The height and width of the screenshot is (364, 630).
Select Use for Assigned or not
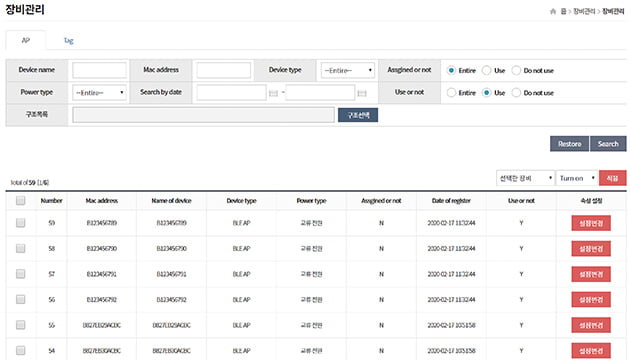486,70
